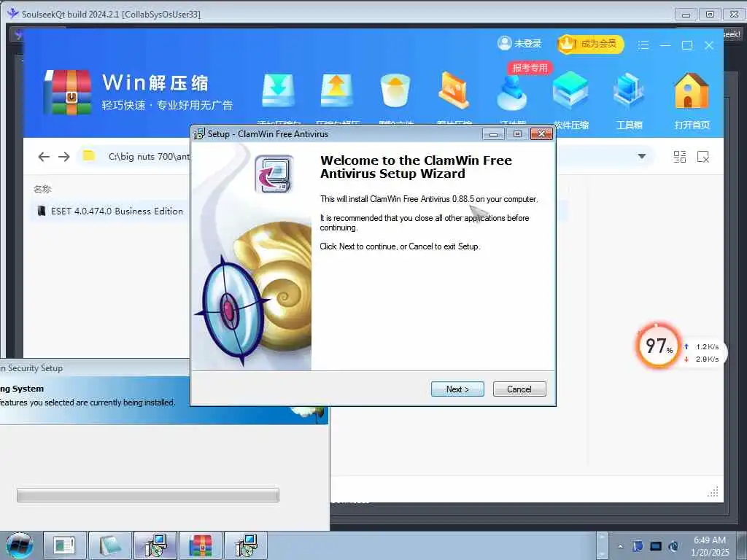Click the ClamWin setup title bar icon

point(199,134)
